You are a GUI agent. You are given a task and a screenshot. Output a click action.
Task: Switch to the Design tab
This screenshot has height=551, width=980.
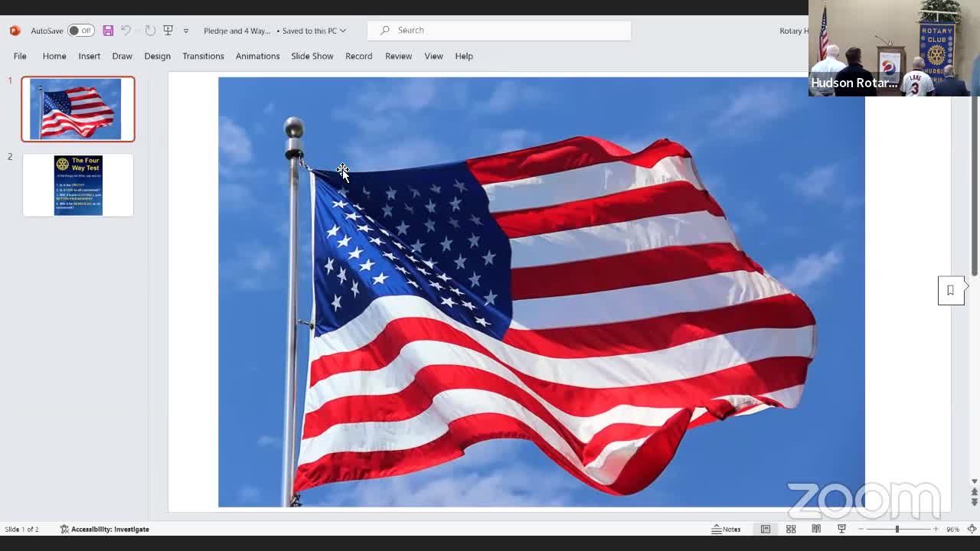157,56
